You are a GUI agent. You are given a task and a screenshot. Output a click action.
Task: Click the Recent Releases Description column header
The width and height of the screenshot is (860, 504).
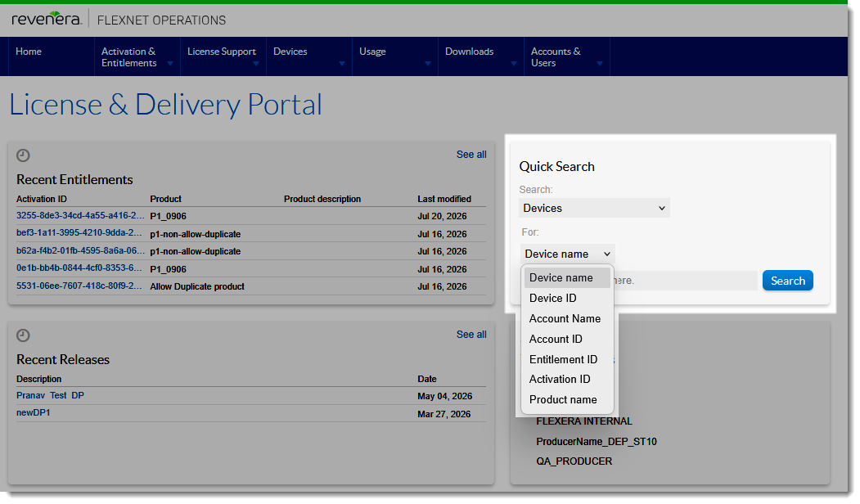point(39,379)
